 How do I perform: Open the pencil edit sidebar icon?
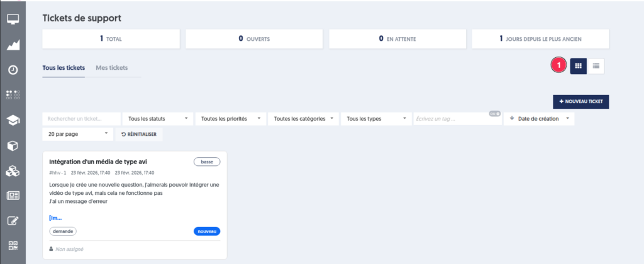[x=13, y=221]
